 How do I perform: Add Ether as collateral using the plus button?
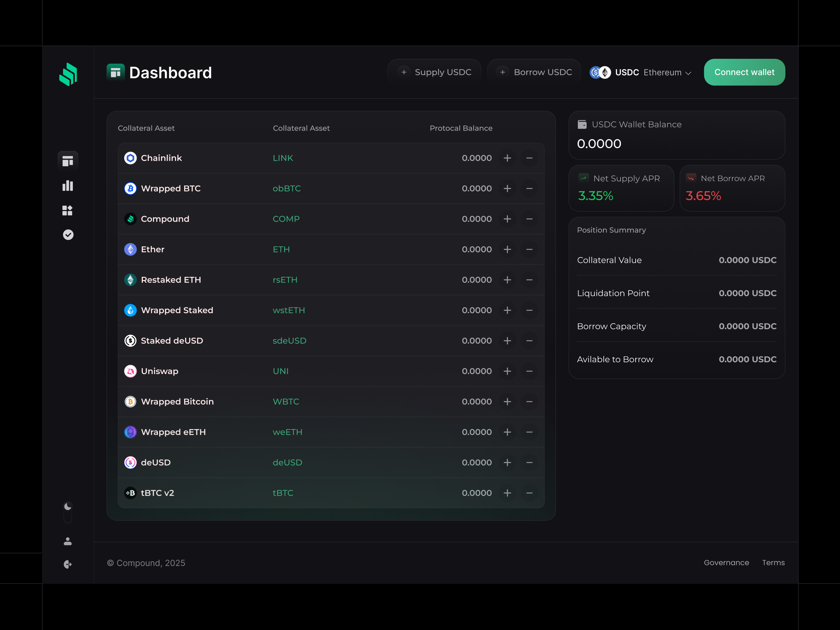507,250
